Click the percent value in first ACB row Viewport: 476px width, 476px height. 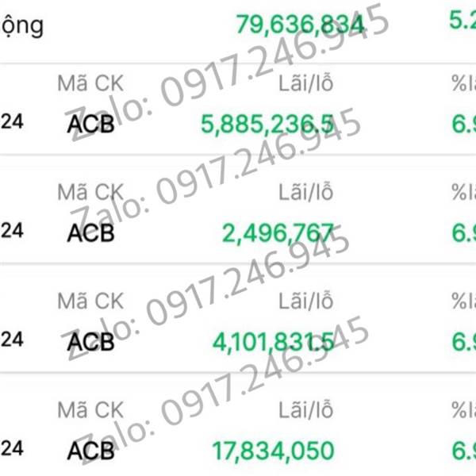[463, 125]
